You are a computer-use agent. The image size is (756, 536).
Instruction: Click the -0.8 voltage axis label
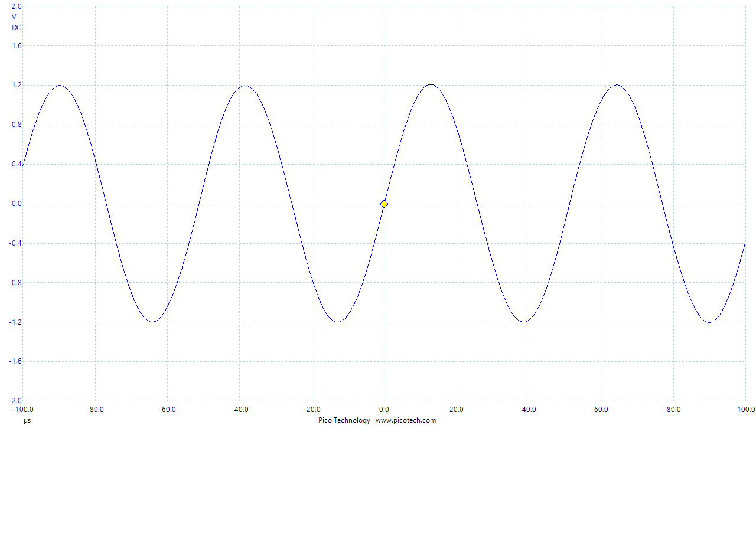[x=16, y=282]
